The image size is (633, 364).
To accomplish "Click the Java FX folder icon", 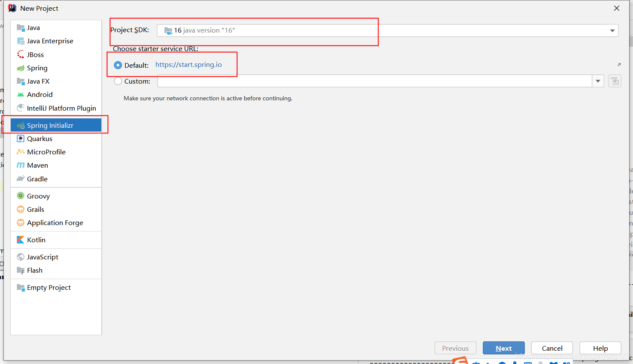I will click(x=21, y=81).
